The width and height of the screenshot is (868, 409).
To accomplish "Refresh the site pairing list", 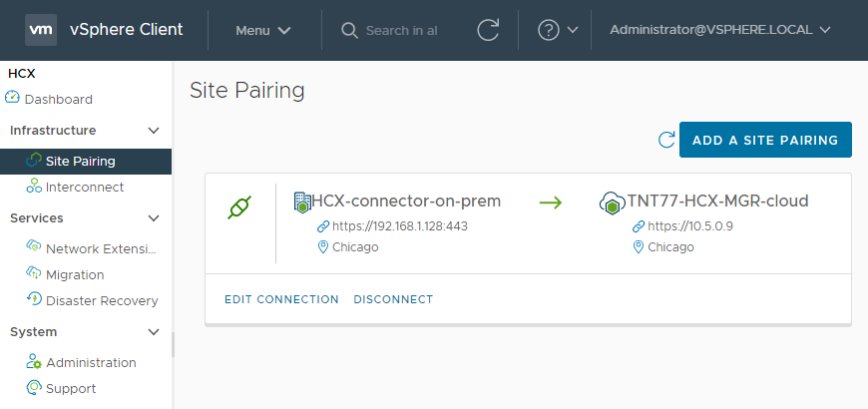I will [666, 140].
